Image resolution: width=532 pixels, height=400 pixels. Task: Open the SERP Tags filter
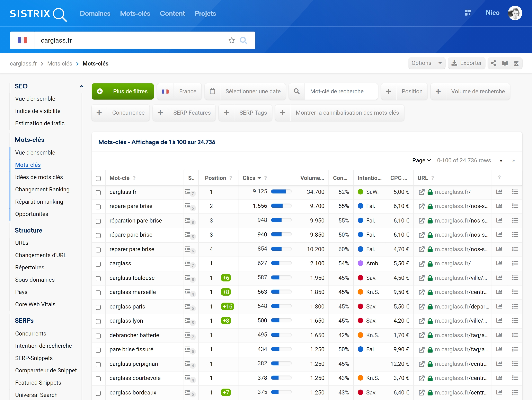(x=245, y=113)
